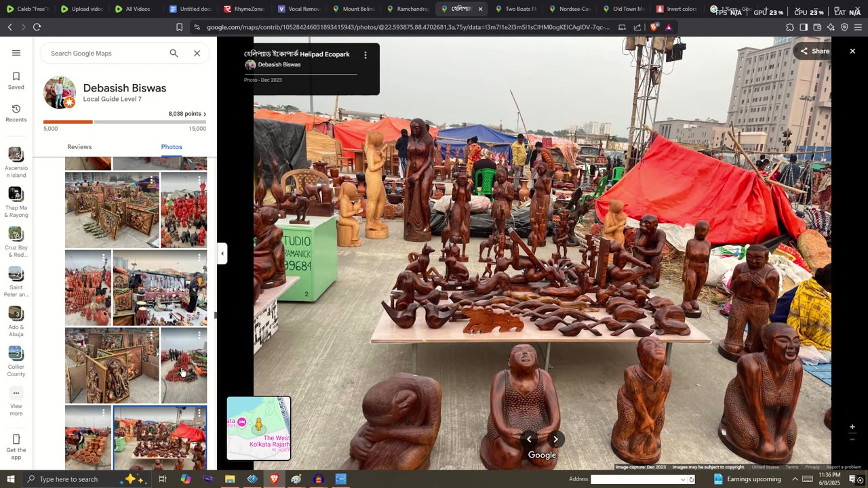The width and height of the screenshot is (868, 488).
Task: Open photo options three-dot menu for Helipad Ecopark
Action: [x=366, y=55]
